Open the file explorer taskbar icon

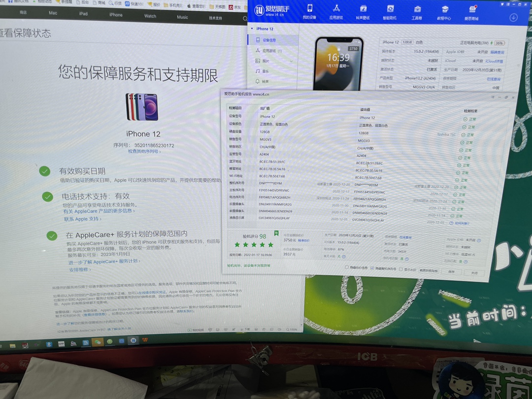pyautogui.click(x=12, y=346)
